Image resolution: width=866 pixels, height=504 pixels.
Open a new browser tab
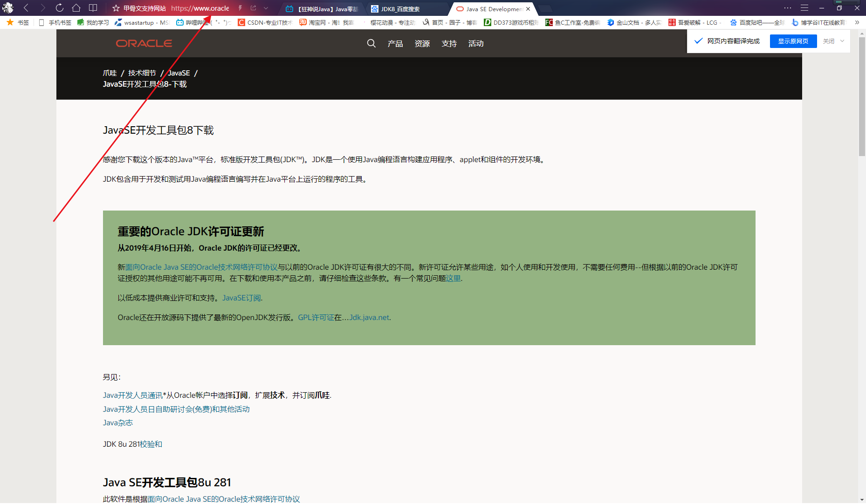click(545, 9)
